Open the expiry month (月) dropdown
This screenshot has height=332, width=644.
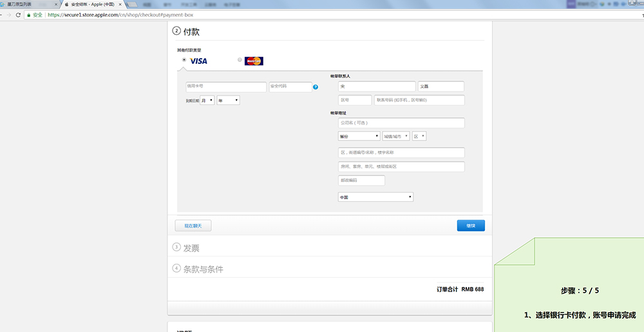point(207,101)
